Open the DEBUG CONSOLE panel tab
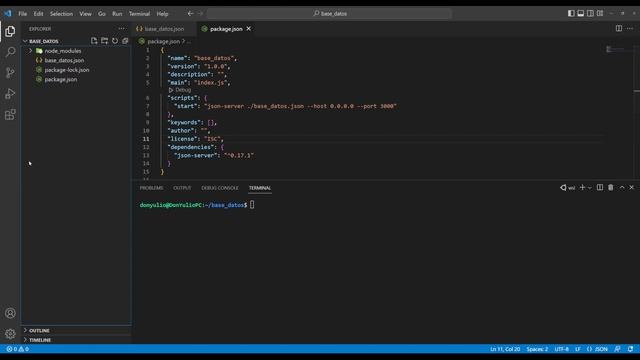The height and width of the screenshot is (360, 640). pos(220,188)
